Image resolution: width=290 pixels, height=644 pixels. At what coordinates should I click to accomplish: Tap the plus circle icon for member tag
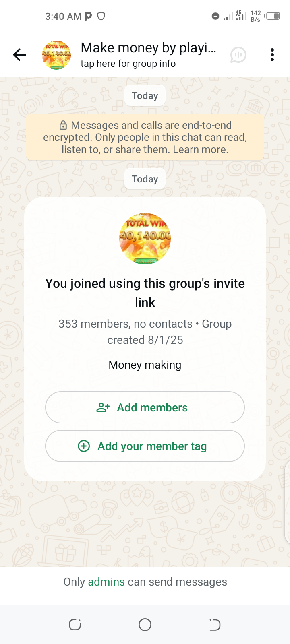click(84, 446)
